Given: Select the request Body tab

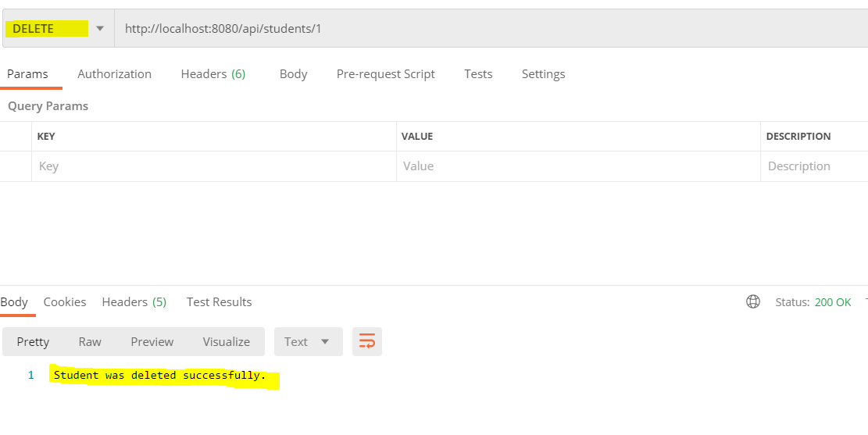Looking at the screenshot, I should coord(293,74).
